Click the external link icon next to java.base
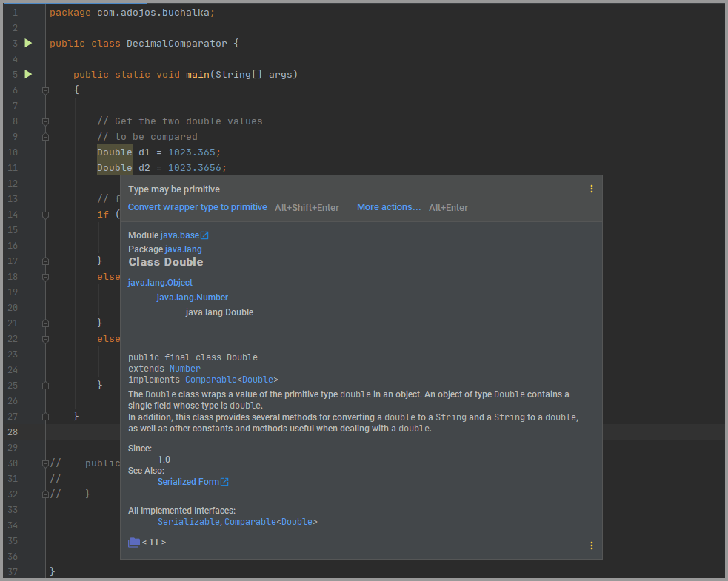The height and width of the screenshot is (581, 728). [205, 235]
